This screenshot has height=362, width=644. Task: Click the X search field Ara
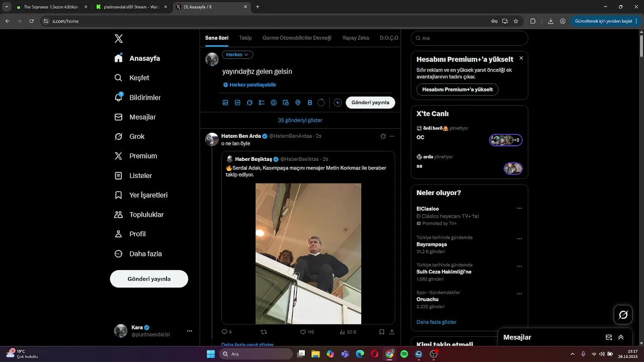click(x=469, y=38)
